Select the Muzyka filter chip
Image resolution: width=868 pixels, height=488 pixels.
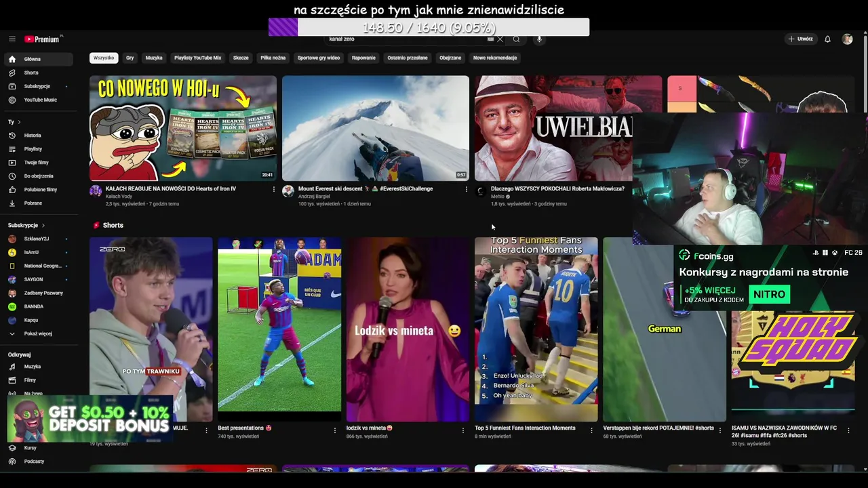pos(154,58)
